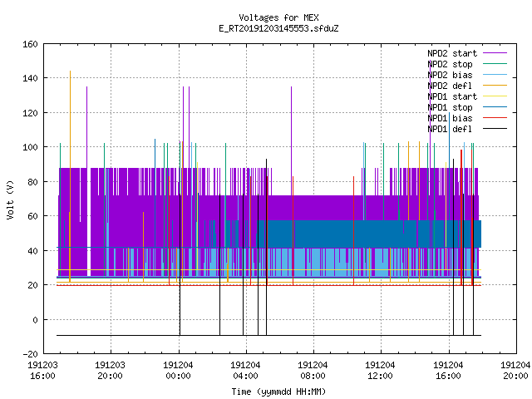Click the 191204 00:00 time tick label

pos(178,371)
